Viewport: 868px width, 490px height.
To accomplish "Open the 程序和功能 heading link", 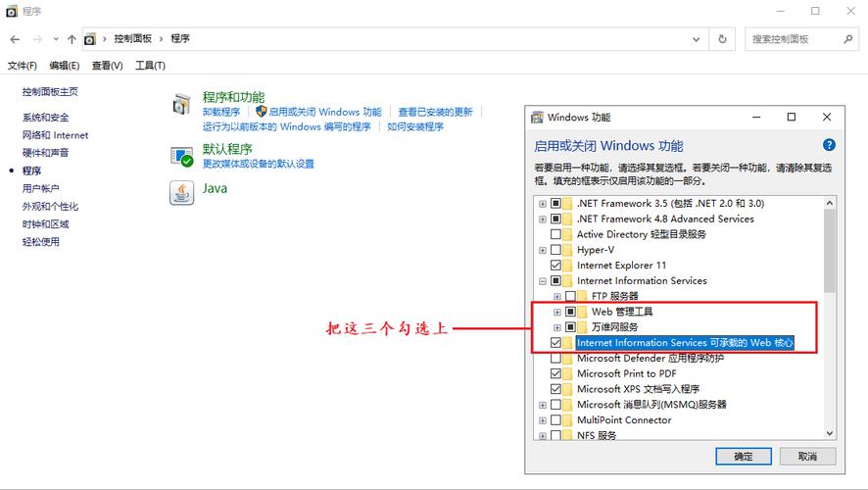I will [x=233, y=97].
